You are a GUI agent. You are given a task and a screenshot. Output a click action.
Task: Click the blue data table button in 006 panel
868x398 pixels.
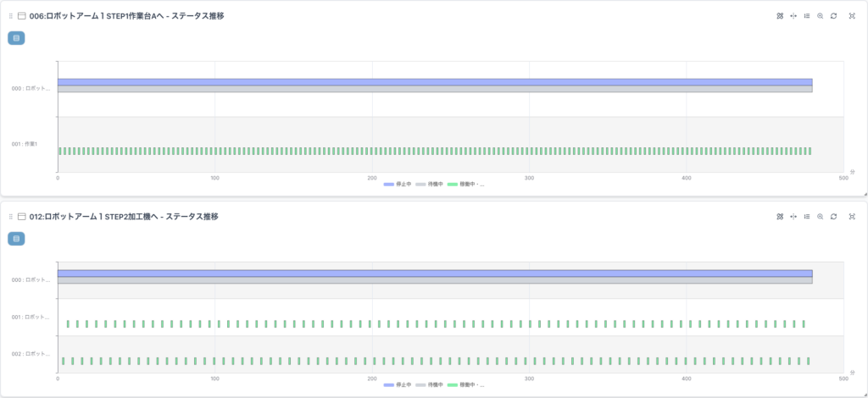16,38
